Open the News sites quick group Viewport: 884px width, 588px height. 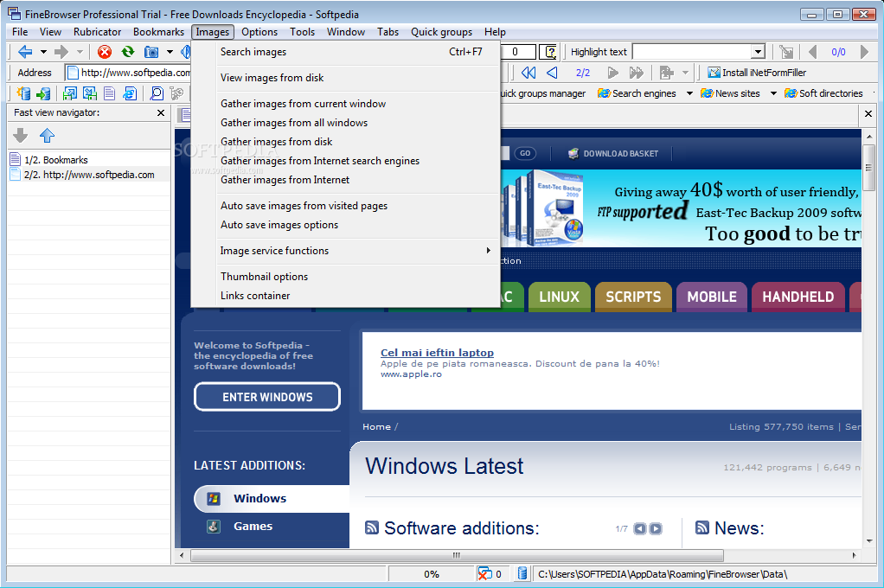coord(731,93)
